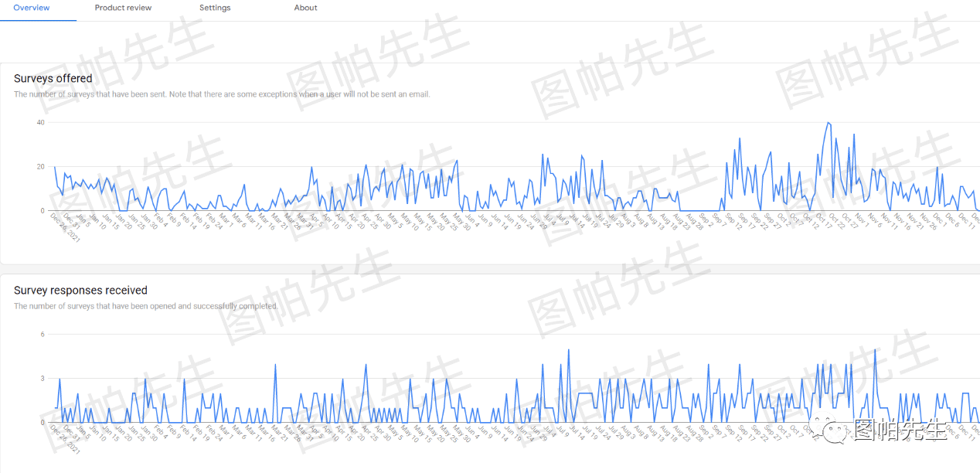The width and height of the screenshot is (980, 473).
Task: Select the description text about surveys that have been sent
Action: [x=222, y=94]
